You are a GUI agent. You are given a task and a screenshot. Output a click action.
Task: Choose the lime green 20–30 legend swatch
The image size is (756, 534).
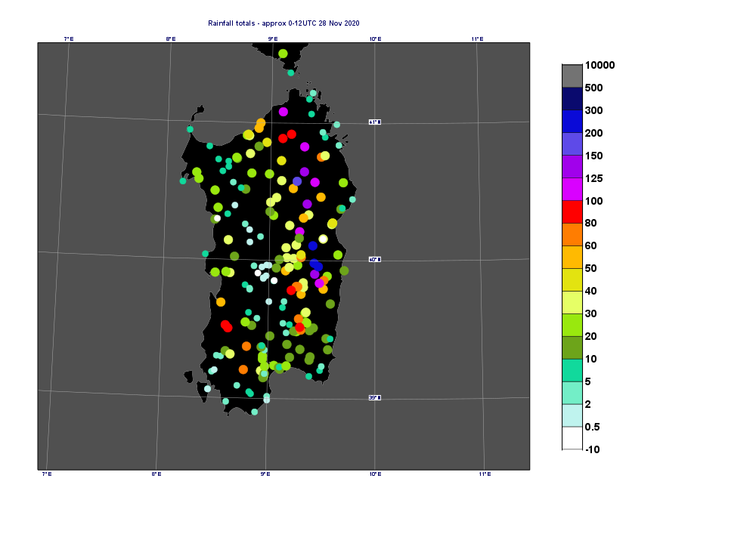click(x=572, y=325)
